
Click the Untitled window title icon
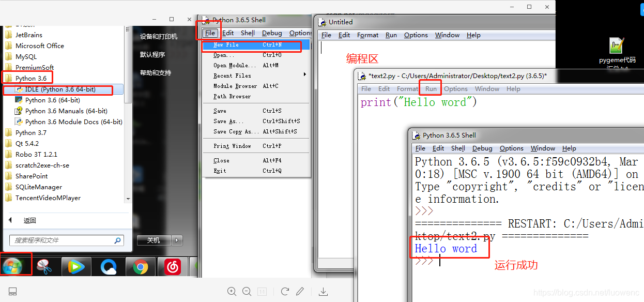(x=323, y=22)
